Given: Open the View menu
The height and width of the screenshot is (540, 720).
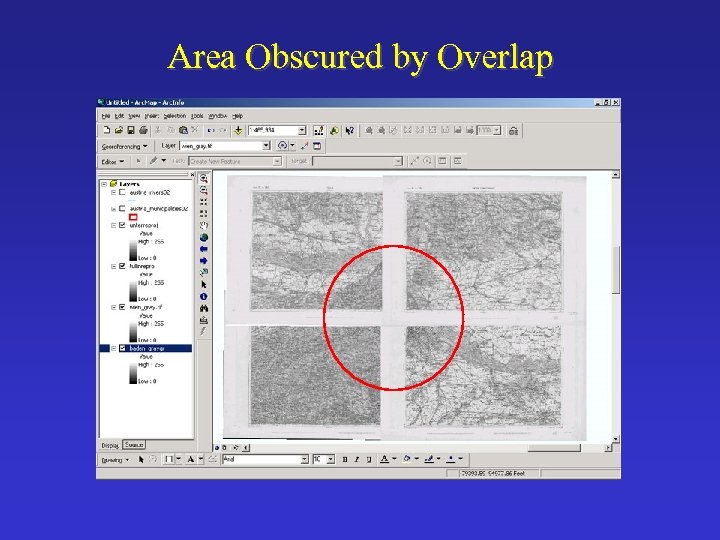Looking at the screenshot, I should [x=134, y=116].
